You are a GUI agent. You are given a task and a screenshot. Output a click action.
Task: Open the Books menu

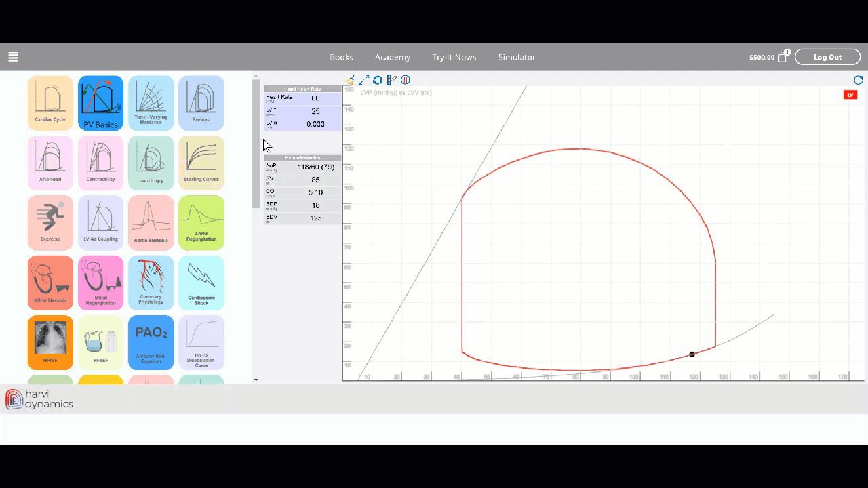341,57
